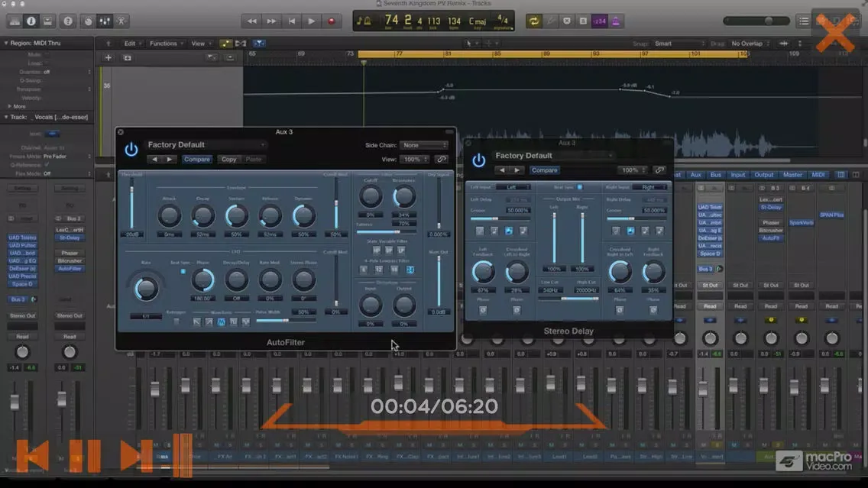Select first LFO waveform shape button
The height and width of the screenshot is (488, 868).
click(x=196, y=322)
